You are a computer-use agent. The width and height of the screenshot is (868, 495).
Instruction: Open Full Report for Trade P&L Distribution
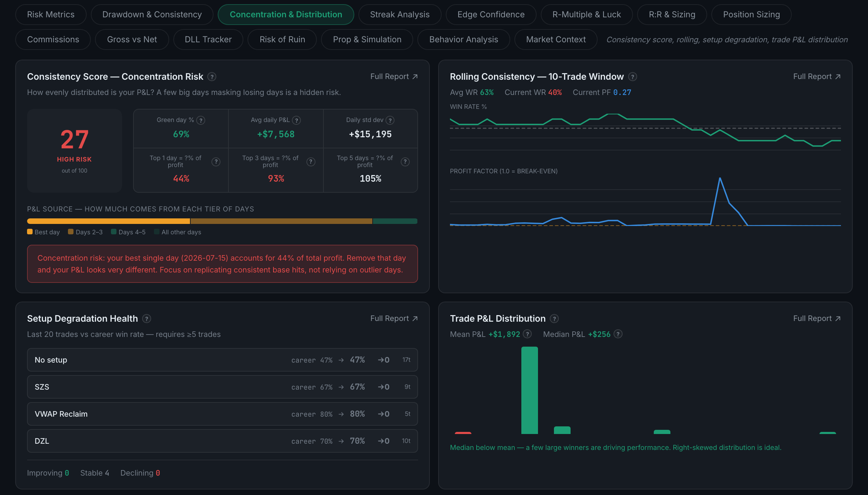tap(817, 319)
